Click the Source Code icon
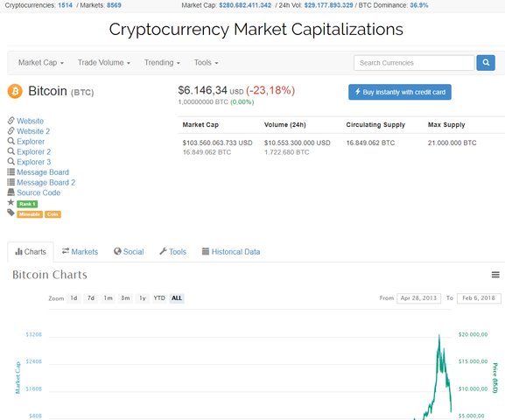 tap(11, 192)
